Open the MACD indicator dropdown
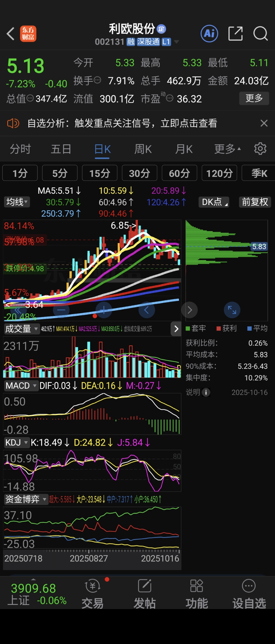The height and width of the screenshot is (644, 275). click(21, 386)
